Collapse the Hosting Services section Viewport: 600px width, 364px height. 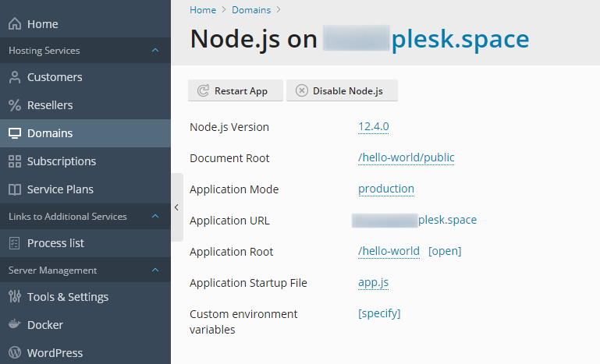tap(155, 50)
